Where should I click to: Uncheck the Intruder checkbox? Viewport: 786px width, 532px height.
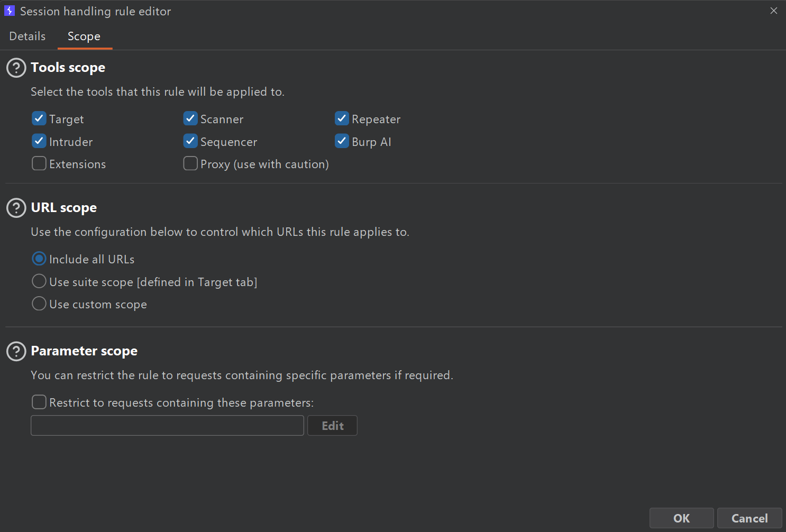coord(39,141)
